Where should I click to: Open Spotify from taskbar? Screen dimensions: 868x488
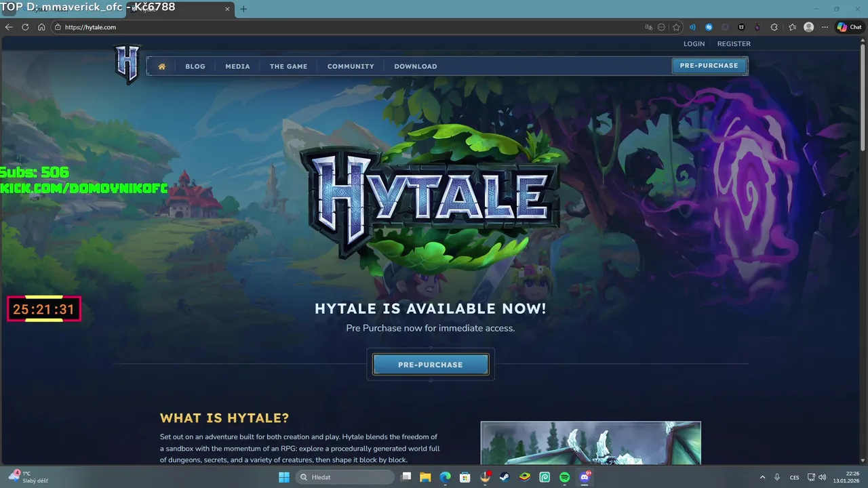[564, 477]
